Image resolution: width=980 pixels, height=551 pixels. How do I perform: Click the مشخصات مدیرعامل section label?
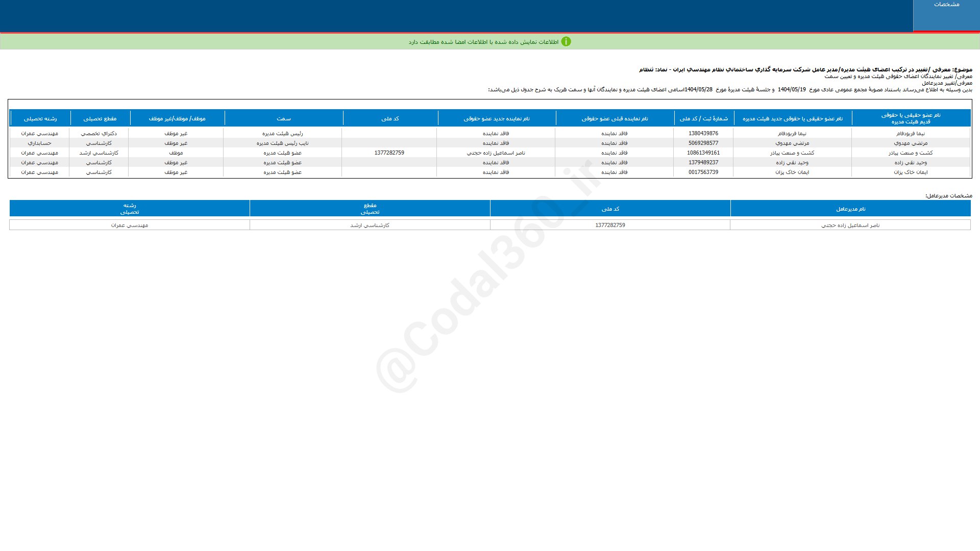pyautogui.click(x=949, y=196)
